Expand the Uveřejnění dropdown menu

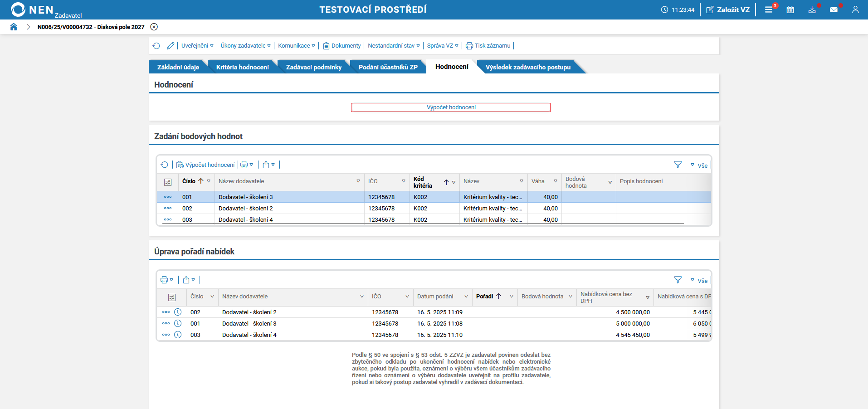click(197, 46)
